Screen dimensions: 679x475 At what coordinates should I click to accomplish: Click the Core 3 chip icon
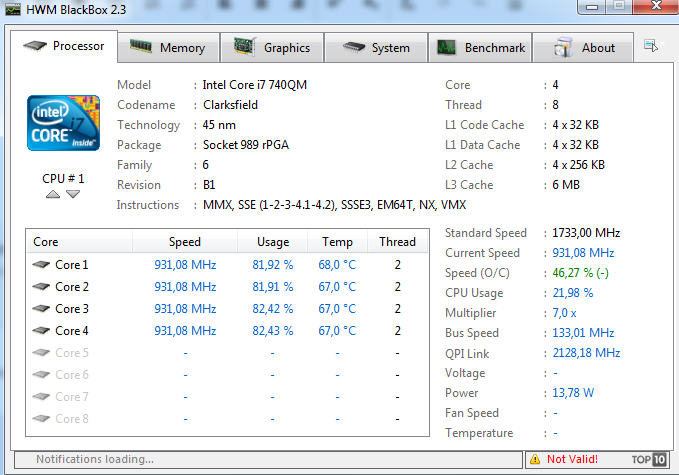[x=41, y=308]
